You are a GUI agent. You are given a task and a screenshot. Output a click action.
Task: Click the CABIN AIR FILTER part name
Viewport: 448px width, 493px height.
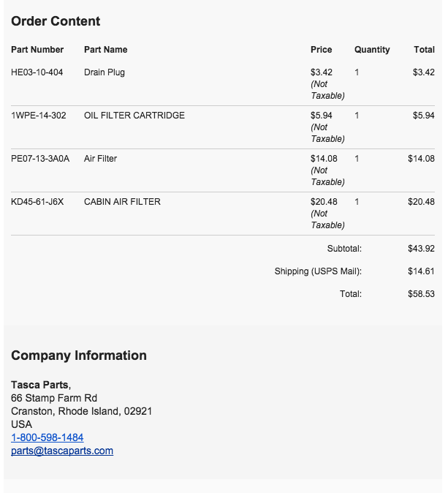coord(122,202)
